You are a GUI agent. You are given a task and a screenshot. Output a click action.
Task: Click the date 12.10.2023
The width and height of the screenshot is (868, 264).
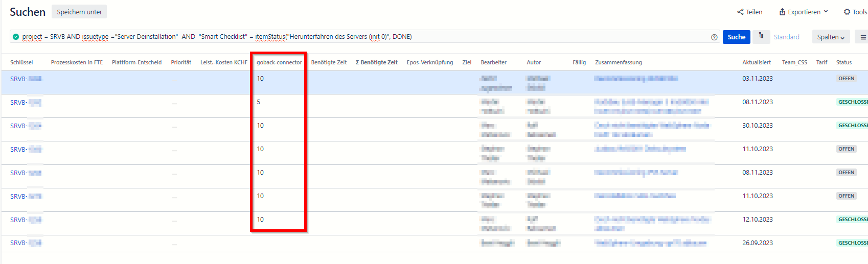pos(758,220)
